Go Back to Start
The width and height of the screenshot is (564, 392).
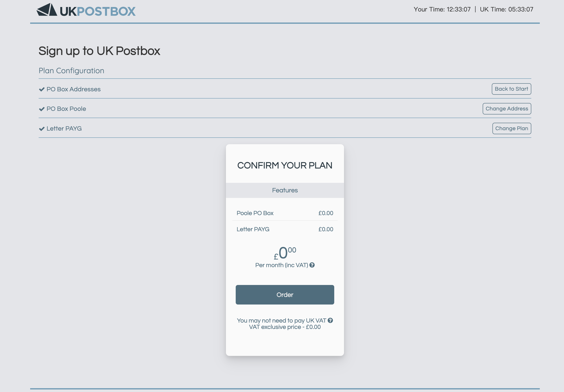[511, 89]
